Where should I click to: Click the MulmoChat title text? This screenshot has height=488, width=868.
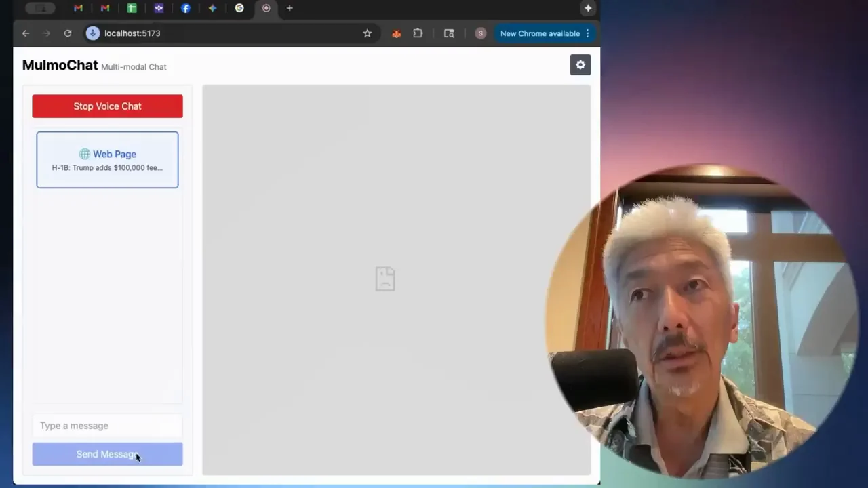pyautogui.click(x=60, y=65)
